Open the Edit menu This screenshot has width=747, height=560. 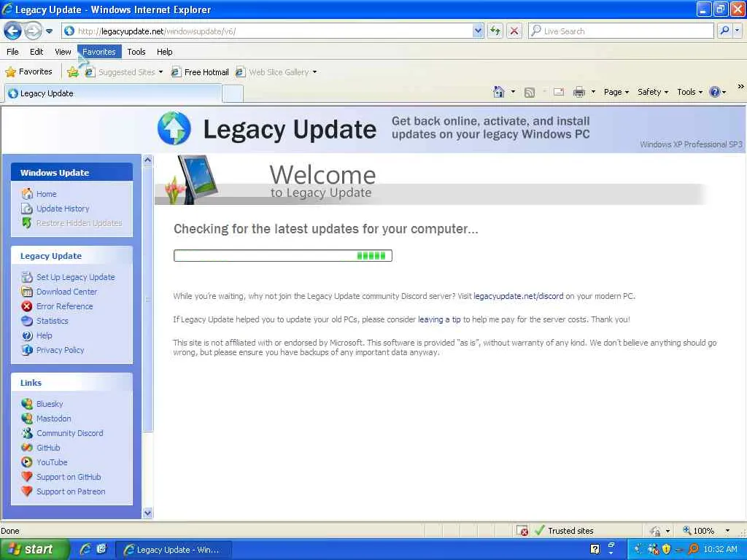coord(36,52)
